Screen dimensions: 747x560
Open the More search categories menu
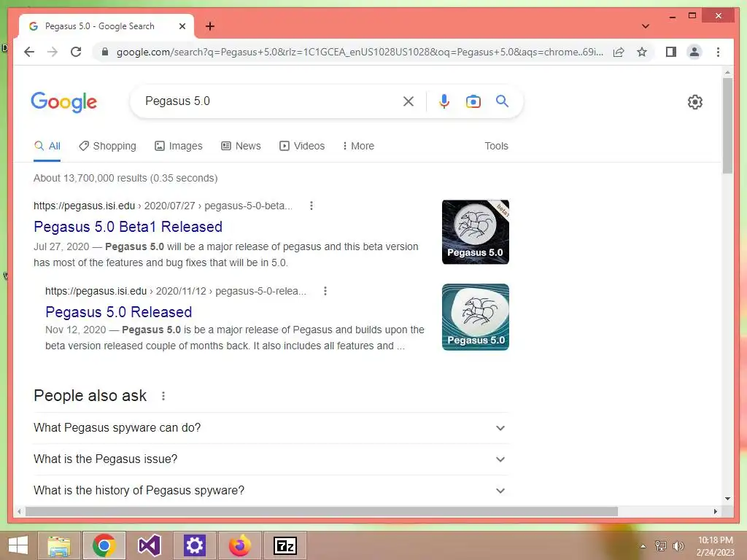point(358,146)
